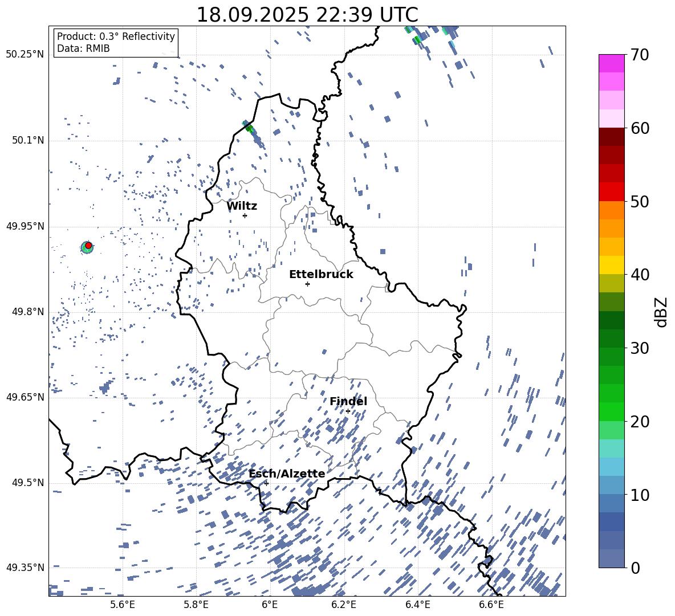Image resolution: width=675 pixels, height=616 pixels.
Task: Click the yellow colorbar segment above 40 dBZ
Action: (x=611, y=265)
